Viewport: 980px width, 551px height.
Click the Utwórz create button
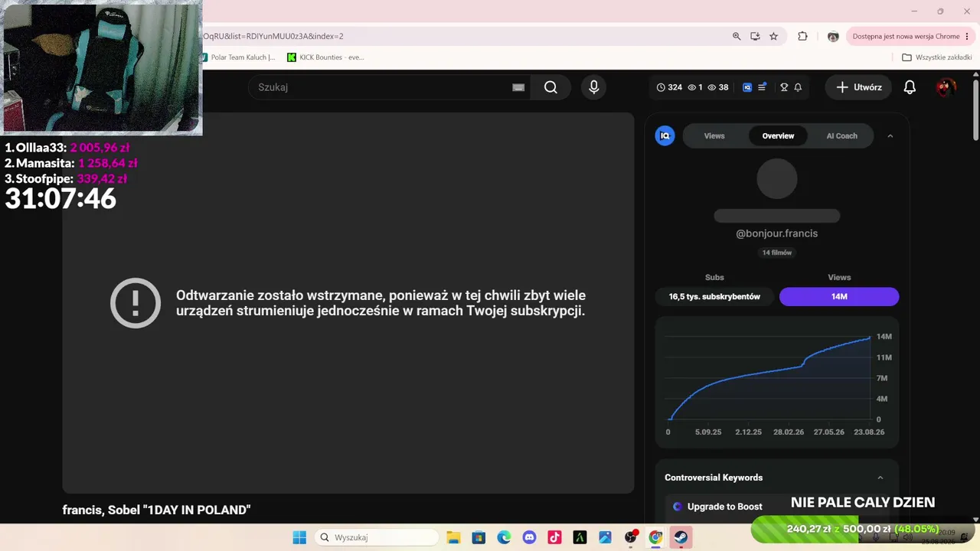858,87
